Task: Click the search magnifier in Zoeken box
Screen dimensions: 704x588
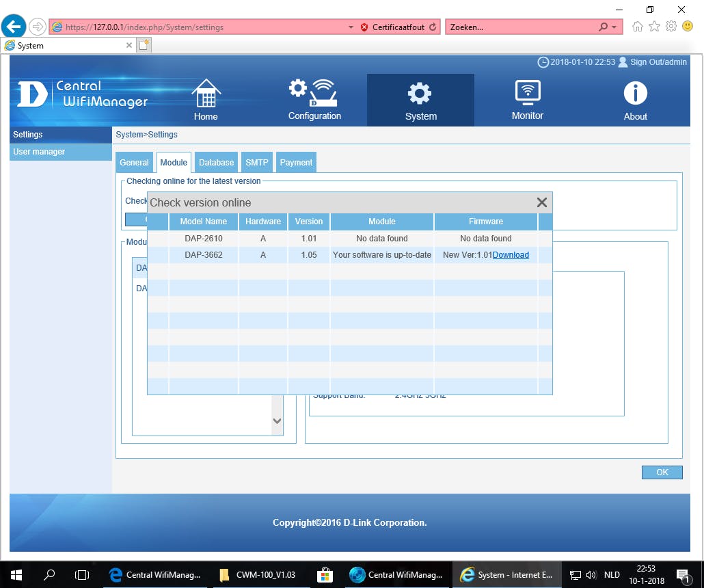Action: [603, 27]
